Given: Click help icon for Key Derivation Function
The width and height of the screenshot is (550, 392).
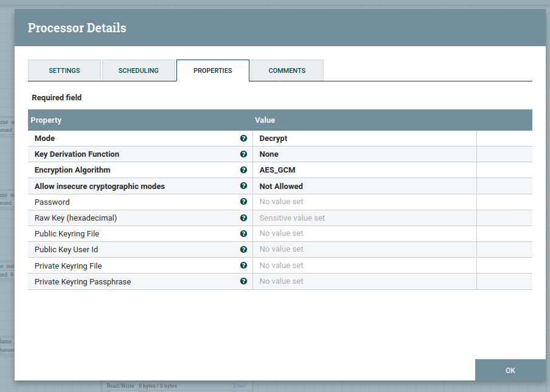Looking at the screenshot, I should [x=243, y=154].
